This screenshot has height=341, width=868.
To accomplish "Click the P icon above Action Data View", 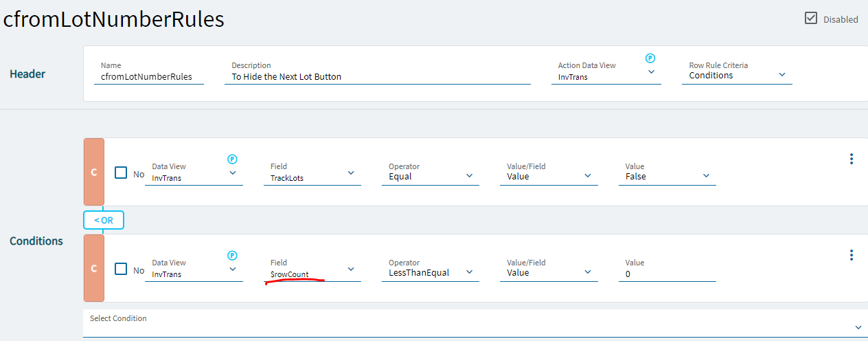I will click(650, 58).
